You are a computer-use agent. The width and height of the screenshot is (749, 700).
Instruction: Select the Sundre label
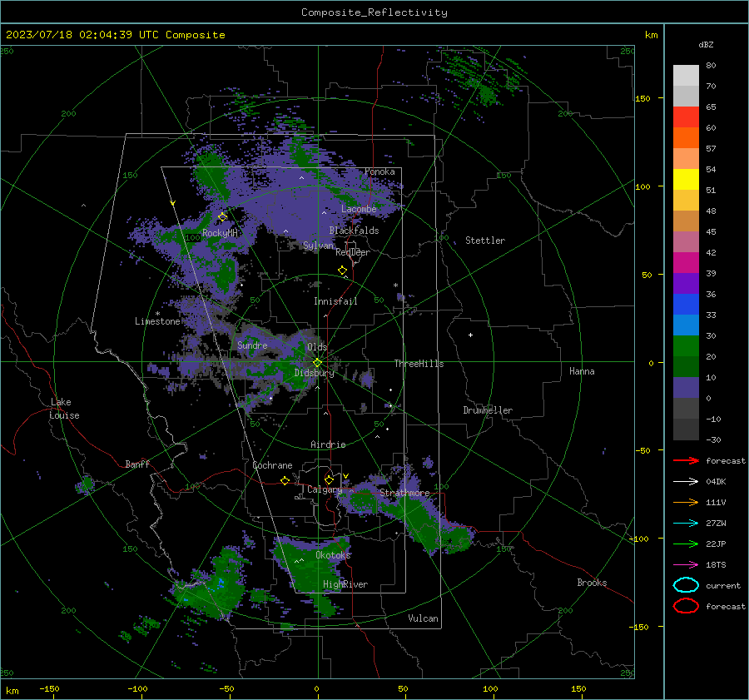pyautogui.click(x=252, y=345)
